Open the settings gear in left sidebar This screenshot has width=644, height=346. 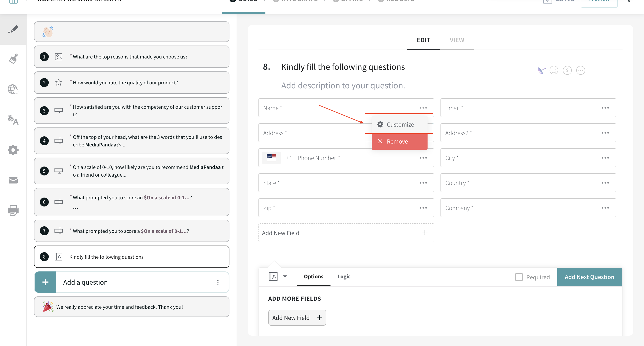coord(13,150)
